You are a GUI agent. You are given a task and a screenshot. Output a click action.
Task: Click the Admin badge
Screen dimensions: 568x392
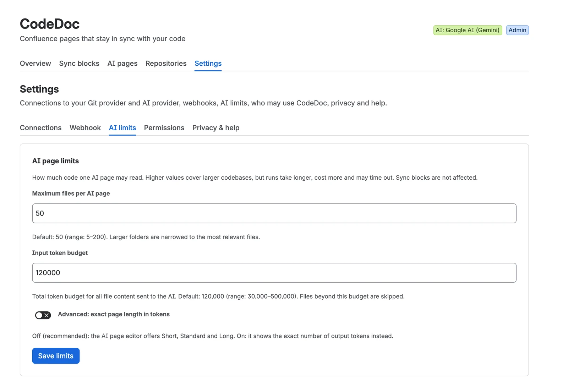pos(517,30)
